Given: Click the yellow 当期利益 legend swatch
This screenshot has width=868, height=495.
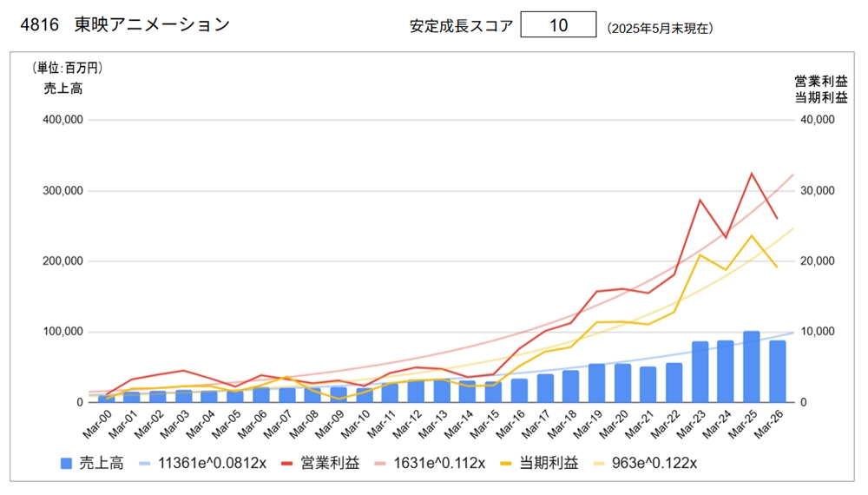Looking at the screenshot, I should (505, 464).
